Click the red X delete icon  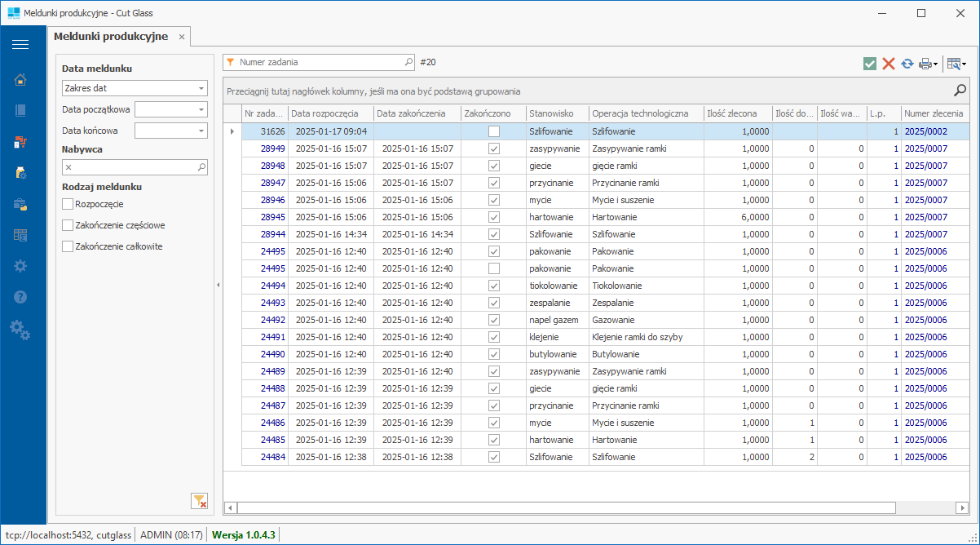[889, 64]
